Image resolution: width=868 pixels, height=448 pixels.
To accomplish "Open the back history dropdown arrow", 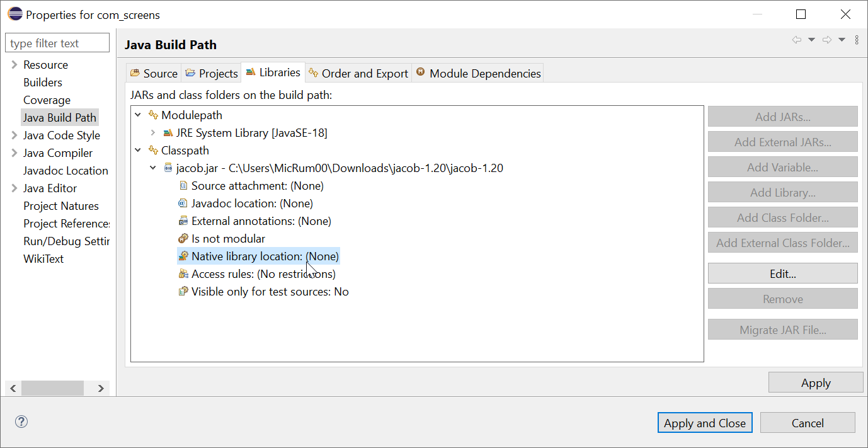I will (x=811, y=40).
